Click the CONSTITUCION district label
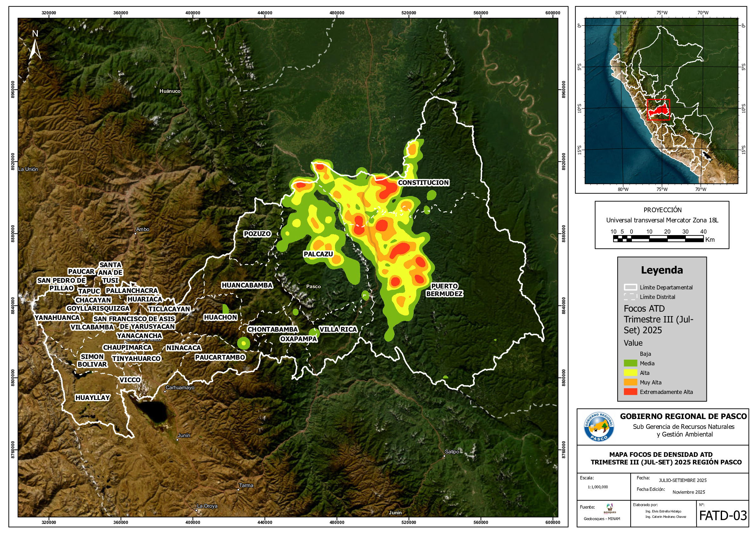Viewport: 756px width, 535px height. [x=423, y=182]
